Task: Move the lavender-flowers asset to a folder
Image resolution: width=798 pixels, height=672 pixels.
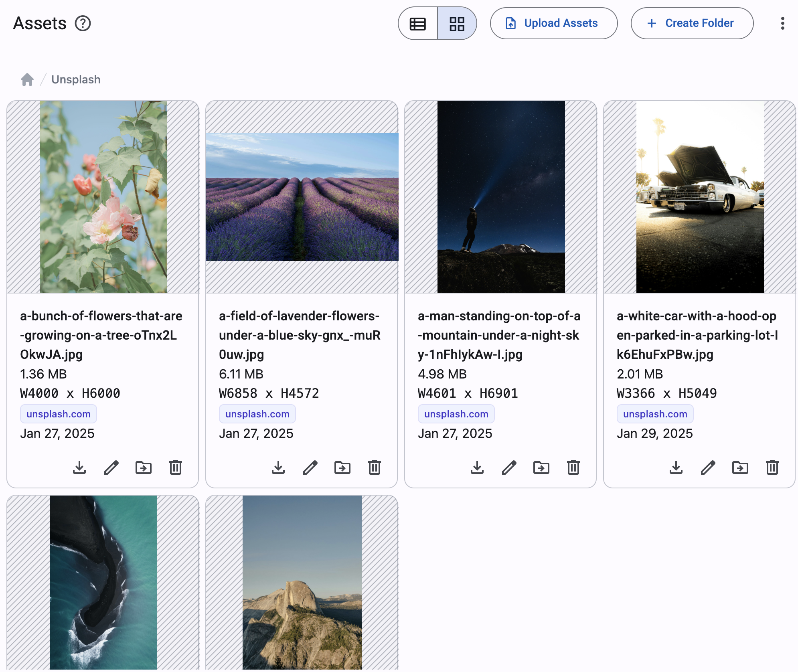Action: point(342,468)
